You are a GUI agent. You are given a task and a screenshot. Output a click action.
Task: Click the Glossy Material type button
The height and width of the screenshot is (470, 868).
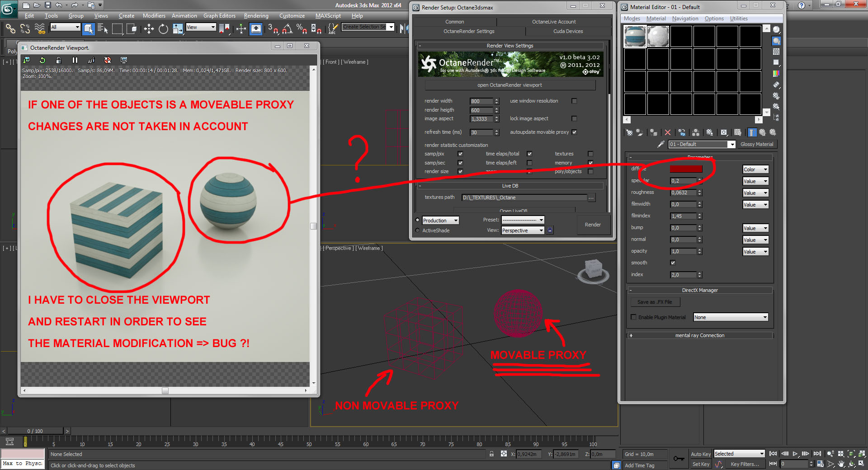click(757, 144)
